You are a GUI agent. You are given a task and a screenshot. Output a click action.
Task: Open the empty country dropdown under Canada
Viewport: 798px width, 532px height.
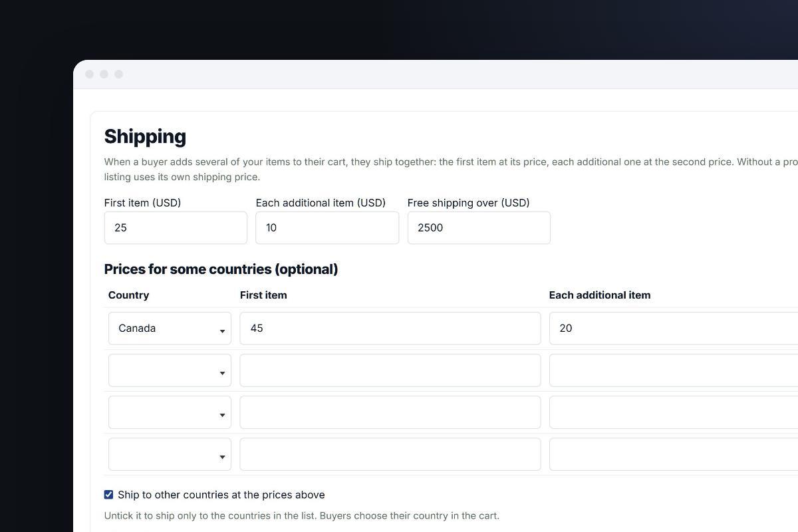(x=170, y=370)
